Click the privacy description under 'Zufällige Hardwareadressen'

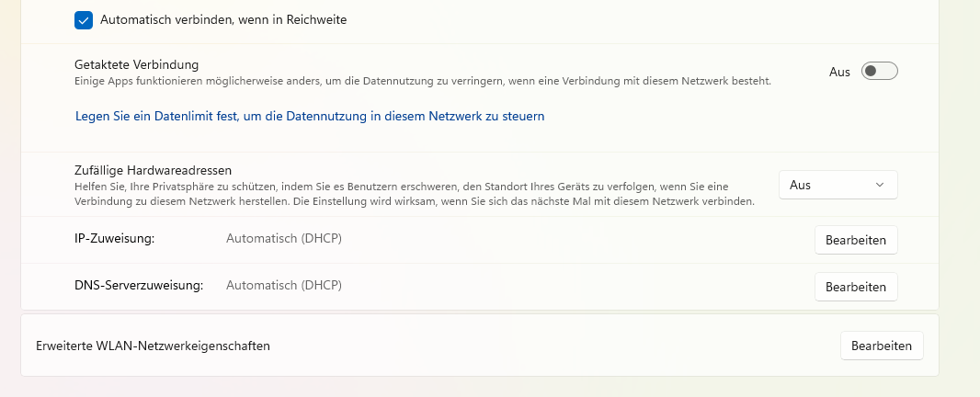(x=414, y=194)
